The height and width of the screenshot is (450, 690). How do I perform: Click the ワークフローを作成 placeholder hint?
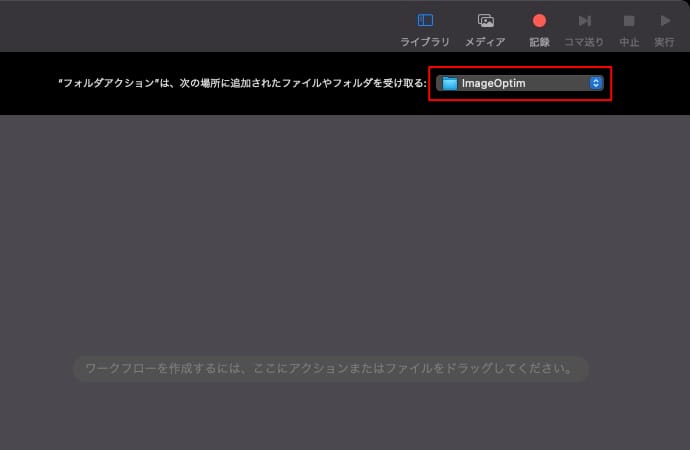pos(330,369)
